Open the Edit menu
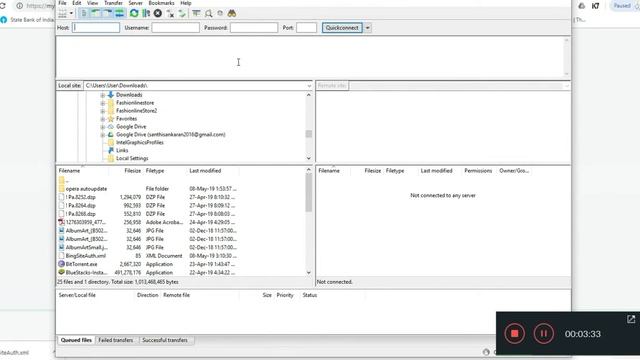Viewport: 640px width, 360px height. coord(77,3)
